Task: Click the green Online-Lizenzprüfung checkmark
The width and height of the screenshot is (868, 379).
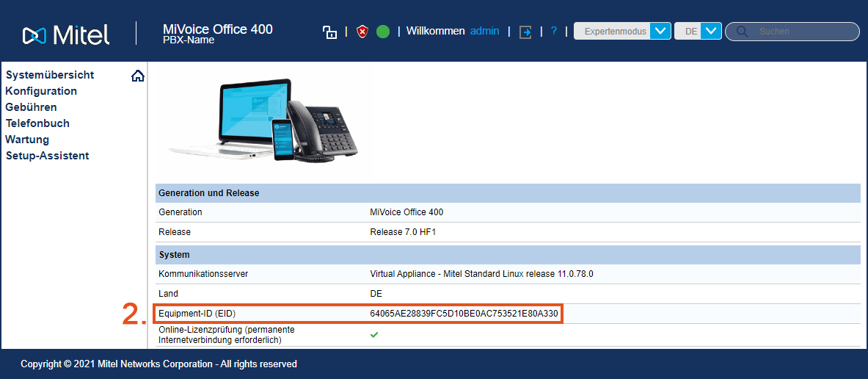Action: [374, 335]
